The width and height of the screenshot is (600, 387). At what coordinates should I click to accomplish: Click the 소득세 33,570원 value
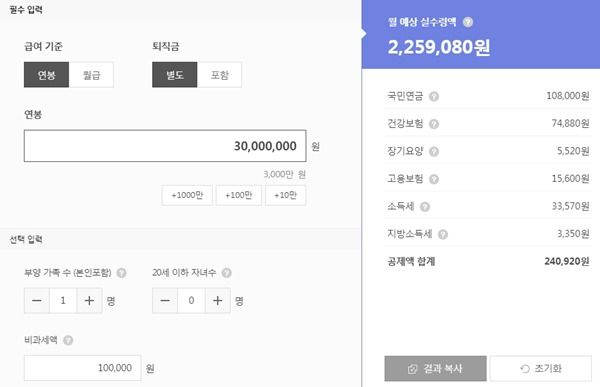(x=570, y=206)
